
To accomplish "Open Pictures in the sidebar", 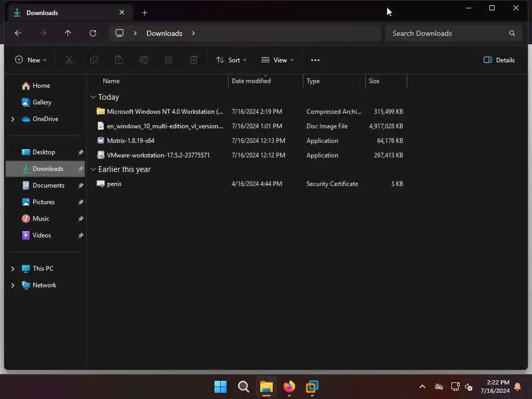I will (44, 202).
